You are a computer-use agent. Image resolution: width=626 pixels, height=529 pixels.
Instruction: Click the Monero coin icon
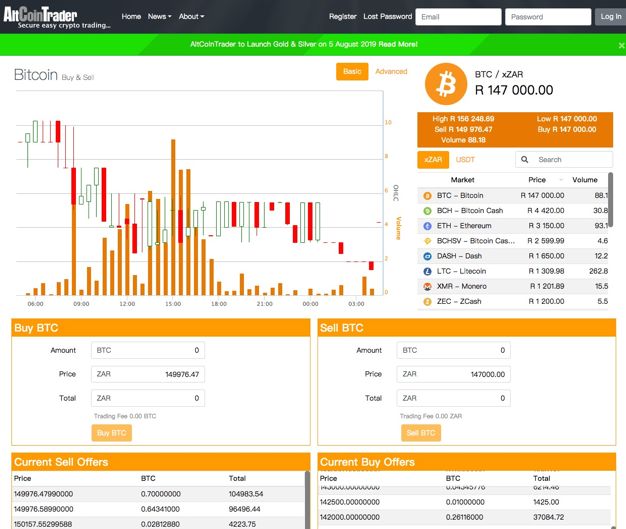[x=427, y=286]
